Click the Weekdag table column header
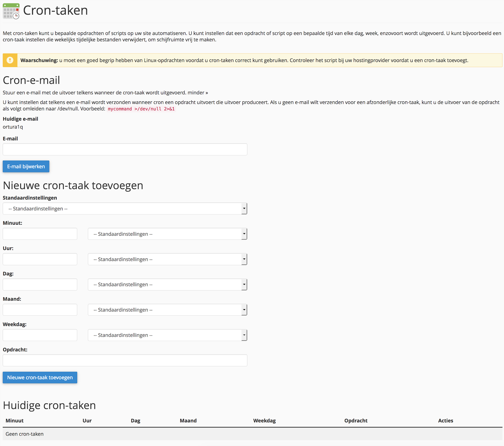 tap(264, 421)
